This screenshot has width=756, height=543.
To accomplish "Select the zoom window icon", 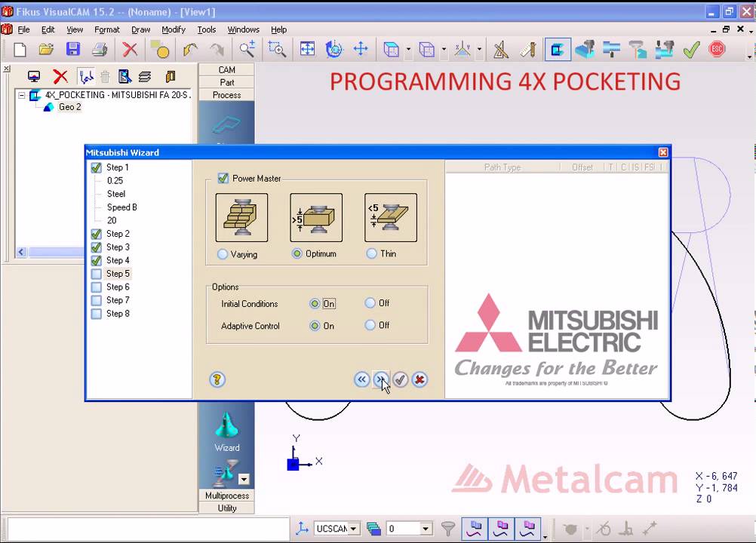I will pos(277,49).
